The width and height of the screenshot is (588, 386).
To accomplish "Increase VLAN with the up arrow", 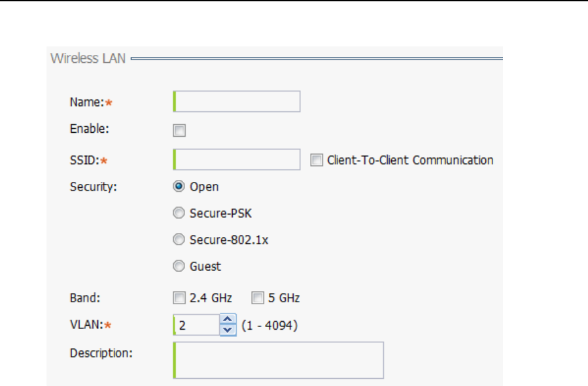I will pyautogui.click(x=228, y=319).
